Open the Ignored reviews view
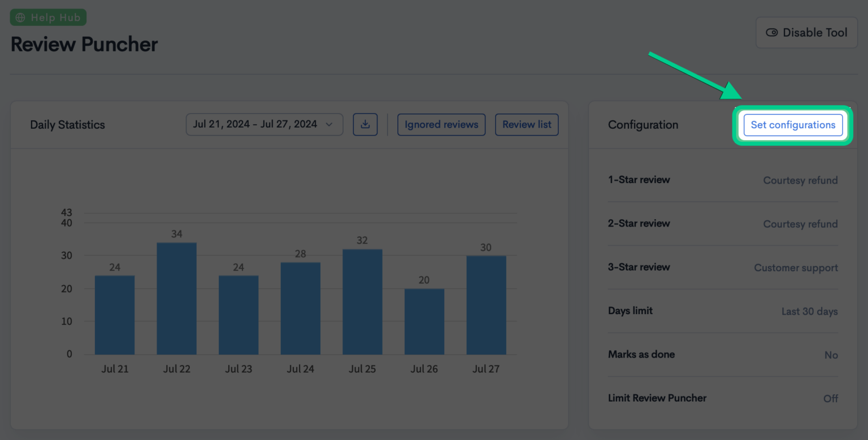 (441, 124)
